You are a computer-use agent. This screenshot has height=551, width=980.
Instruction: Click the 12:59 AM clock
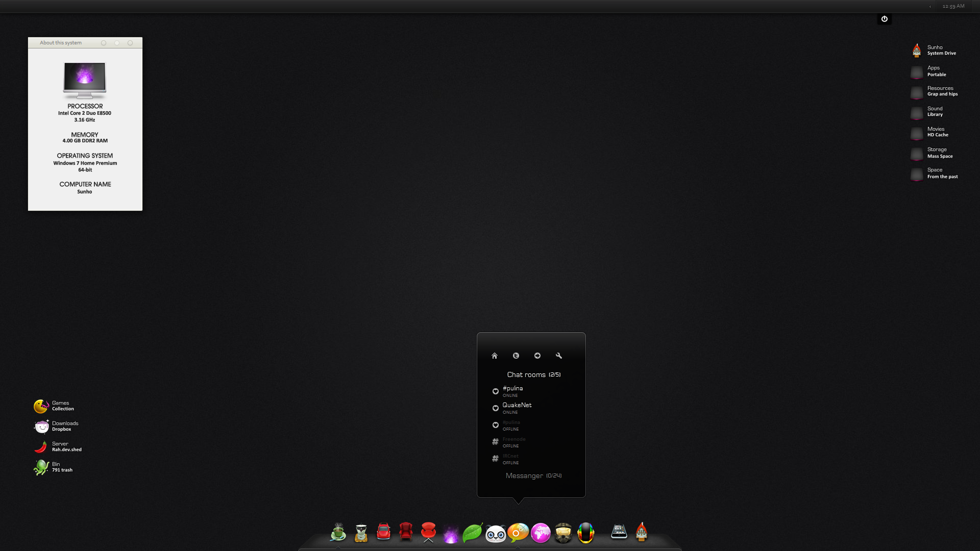pos(953,6)
